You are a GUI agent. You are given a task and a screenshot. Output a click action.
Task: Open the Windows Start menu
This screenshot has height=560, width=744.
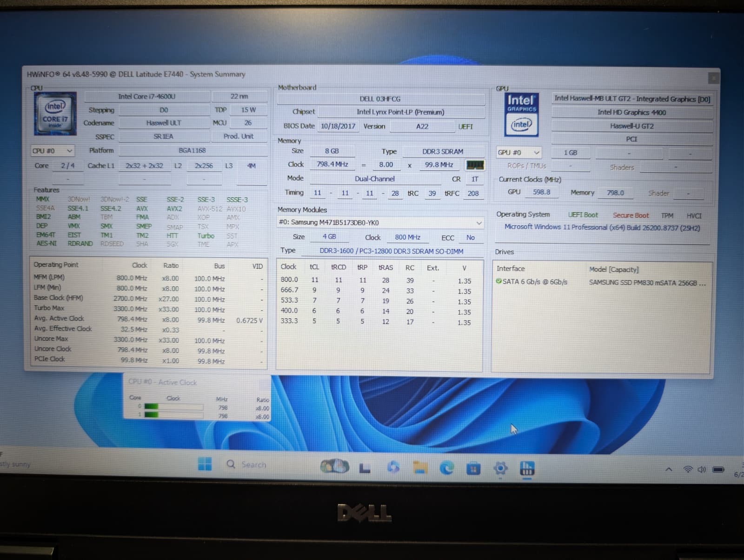pos(205,464)
